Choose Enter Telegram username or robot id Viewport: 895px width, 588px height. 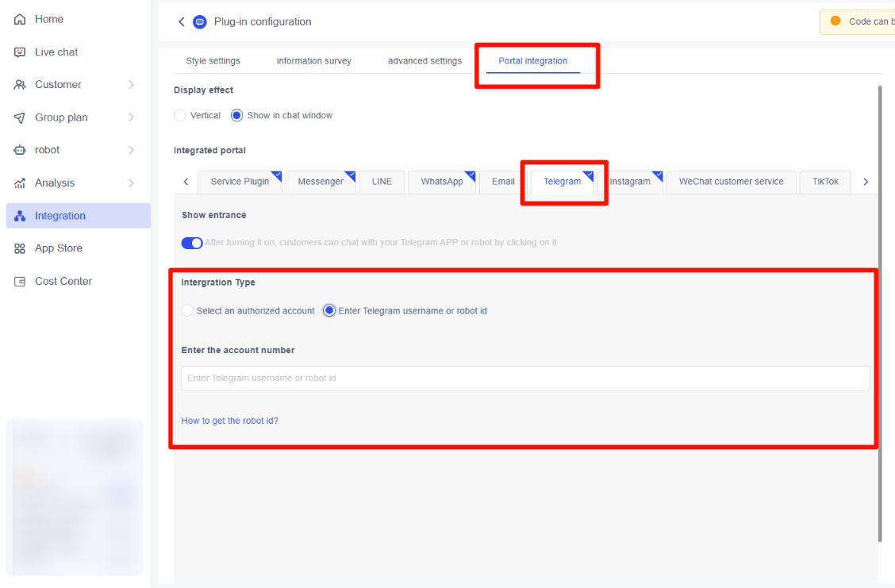coord(329,310)
